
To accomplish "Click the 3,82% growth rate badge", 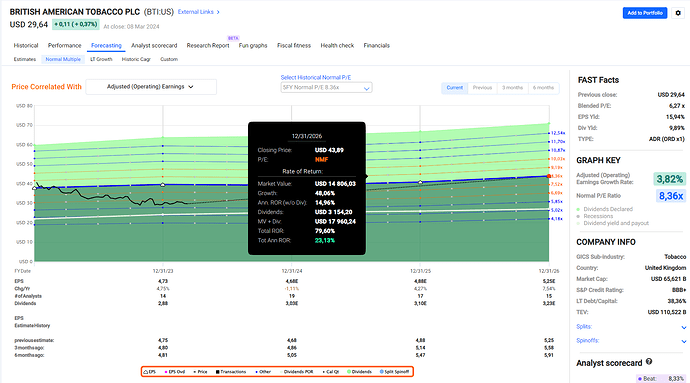I will point(669,179).
